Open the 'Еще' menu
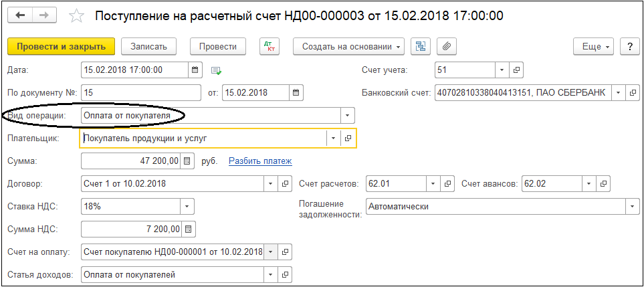The width and height of the screenshot is (644, 287). (593, 46)
